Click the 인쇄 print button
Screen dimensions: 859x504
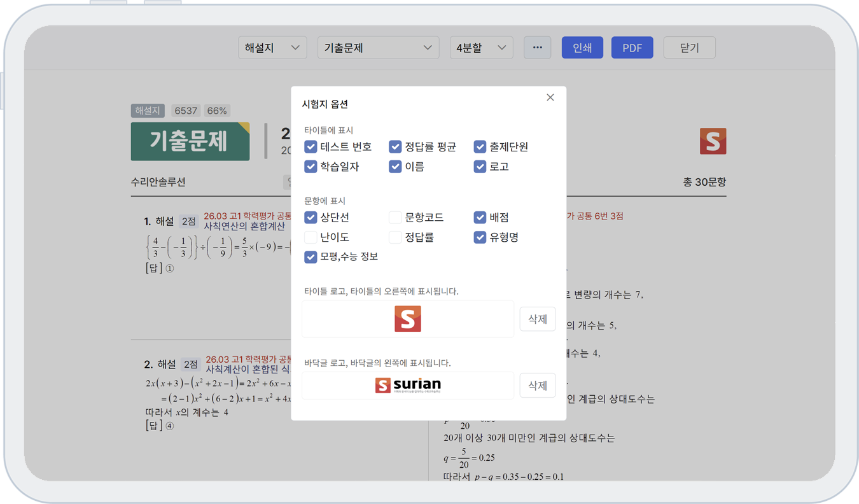point(582,48)
